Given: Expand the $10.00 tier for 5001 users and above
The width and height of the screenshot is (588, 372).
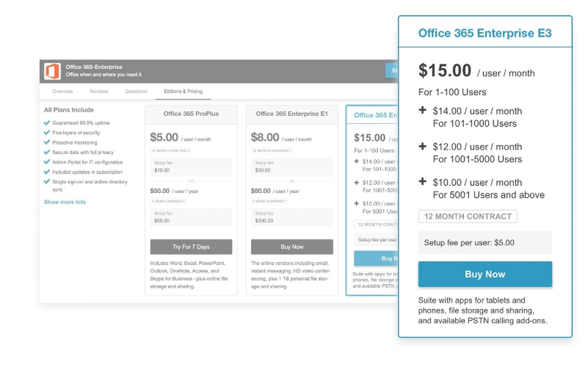Looking at the screenshot, I should click(423, 182).
